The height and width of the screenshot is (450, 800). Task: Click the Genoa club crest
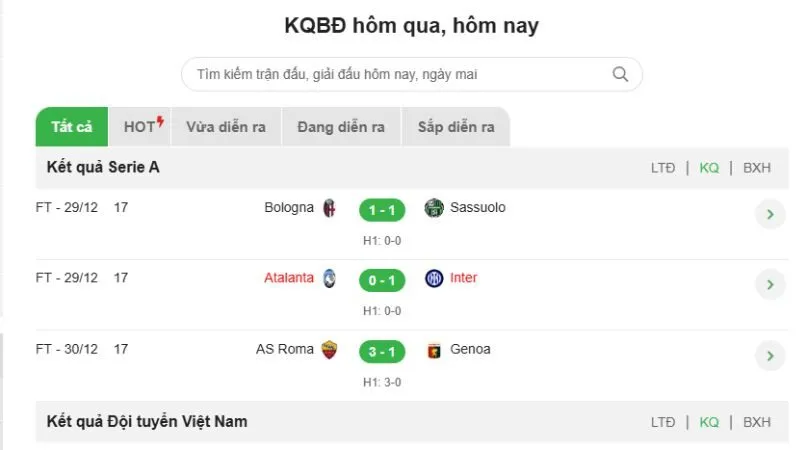click(433, 350)
